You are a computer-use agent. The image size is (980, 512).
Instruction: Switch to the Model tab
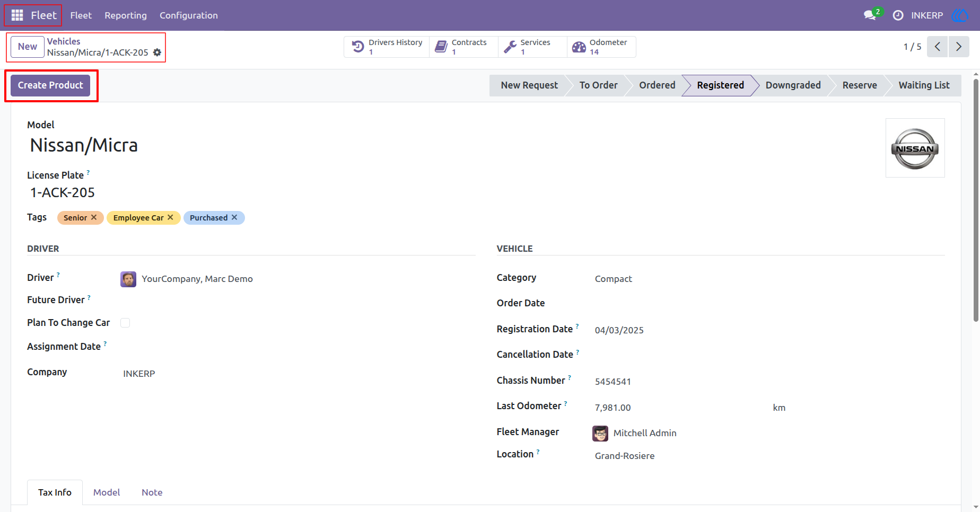(x=107, y=492)
